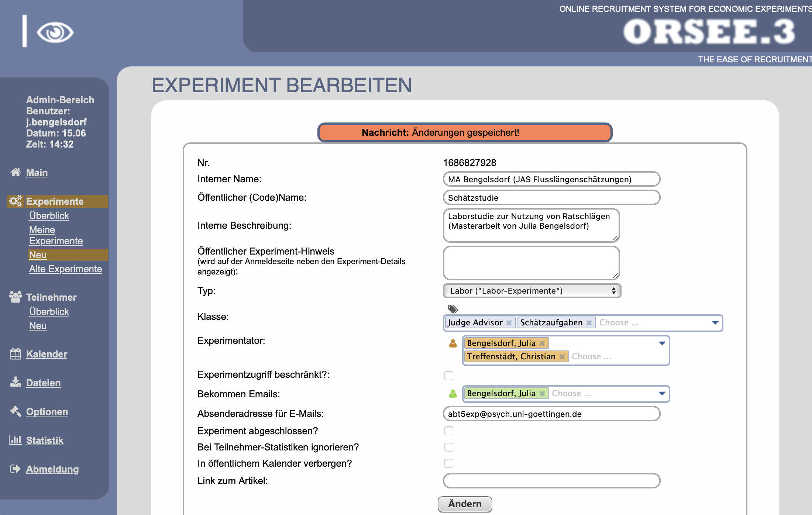The width and height of the screenshot is (812, 515).
Task: Click the people icon beside Teilnehmer
Action: [x=16, y=297]
